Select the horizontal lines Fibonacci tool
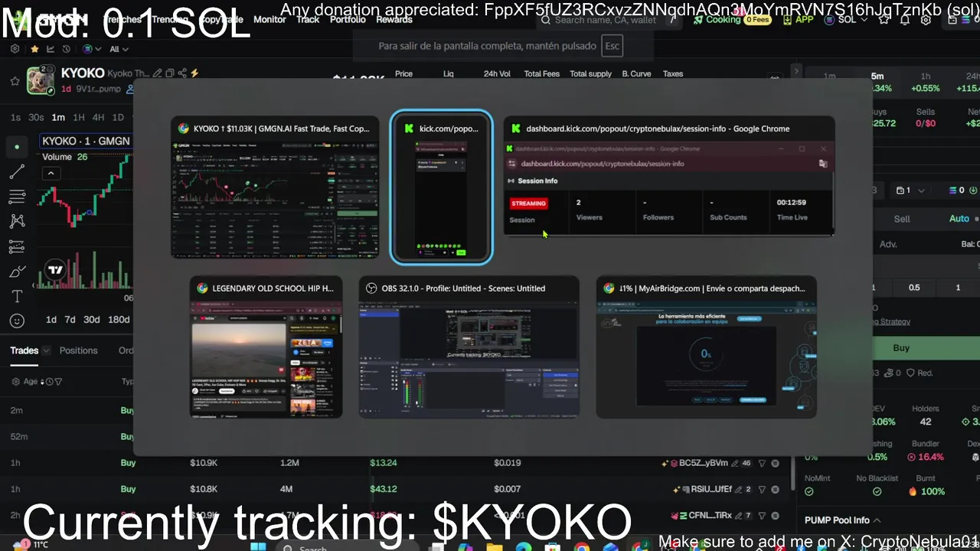 [17, 197]
